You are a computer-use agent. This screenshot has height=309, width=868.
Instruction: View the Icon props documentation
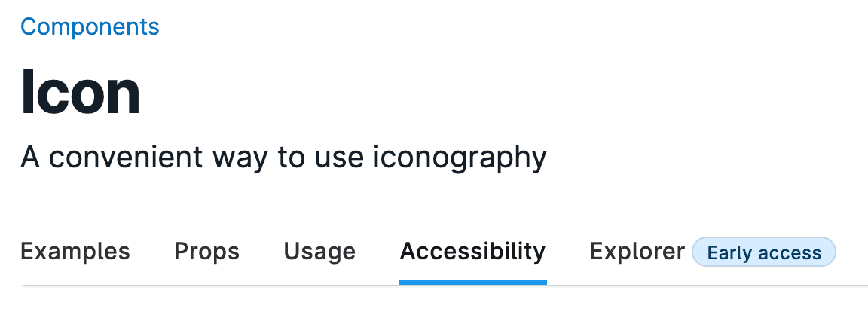click(x=206, y=251)
